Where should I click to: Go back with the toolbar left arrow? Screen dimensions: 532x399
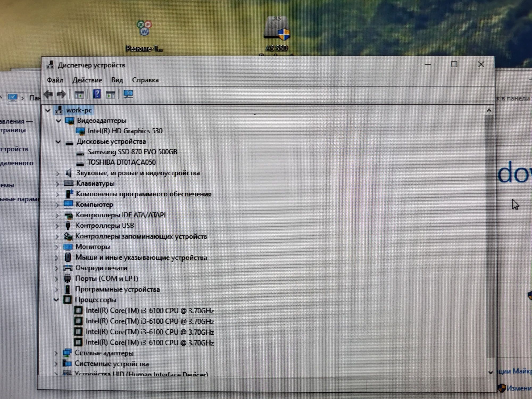(48, 94)
